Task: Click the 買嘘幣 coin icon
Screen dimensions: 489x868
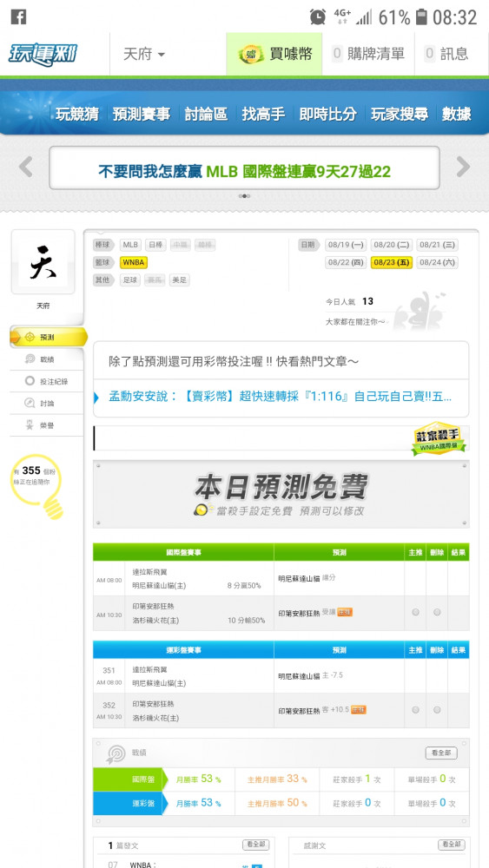Action: click(251, 54)
